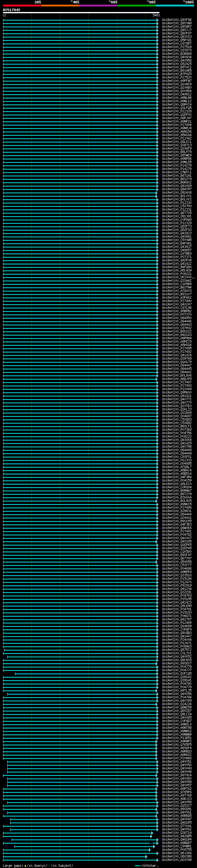Select the UniRef100_Q00984 label
The height and width of the screenshot is (868, 197).
[177, 91]
